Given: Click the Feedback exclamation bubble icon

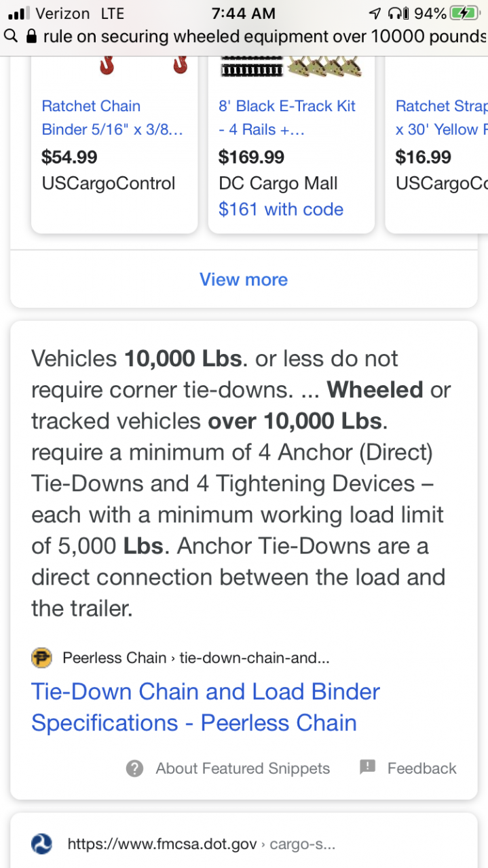Looking at the screenshot, I should (x=367, y=768).
